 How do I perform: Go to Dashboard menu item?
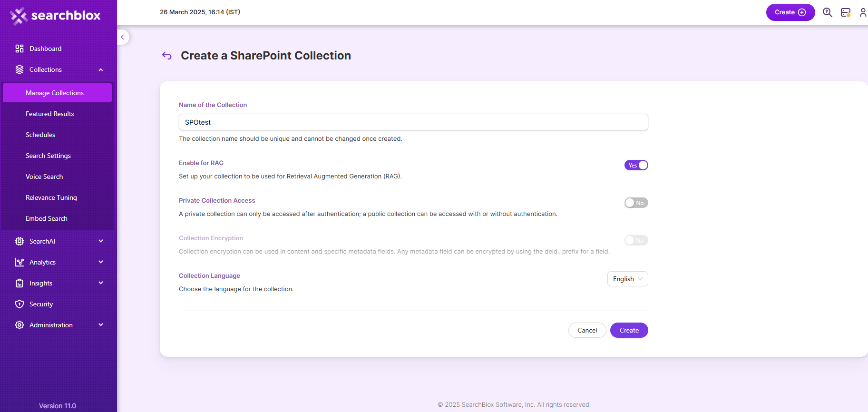46,49
